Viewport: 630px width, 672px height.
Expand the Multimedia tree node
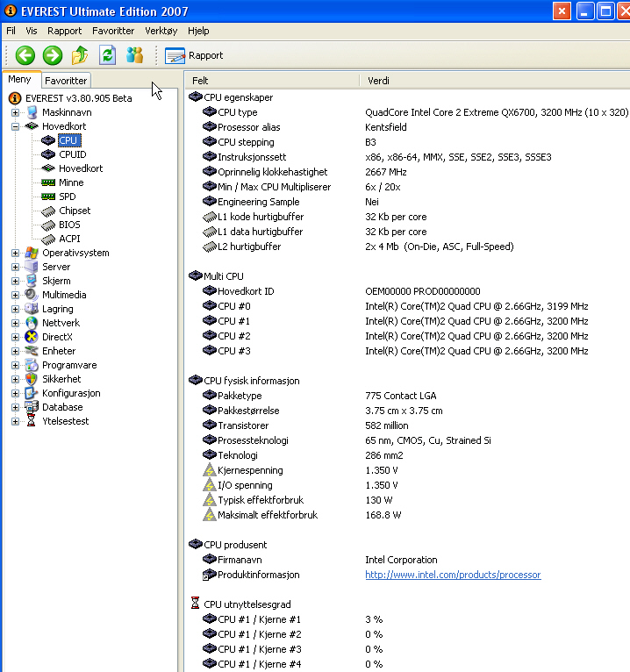[16, 296]
